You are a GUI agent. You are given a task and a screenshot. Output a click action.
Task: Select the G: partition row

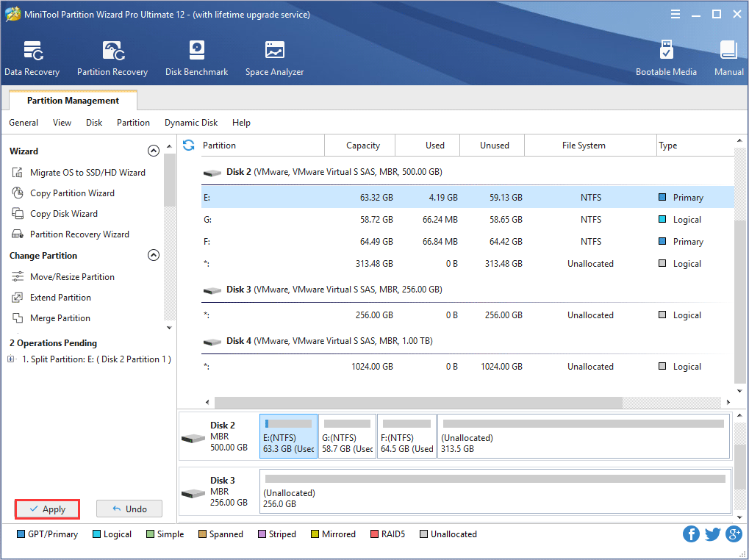point(467,220)
